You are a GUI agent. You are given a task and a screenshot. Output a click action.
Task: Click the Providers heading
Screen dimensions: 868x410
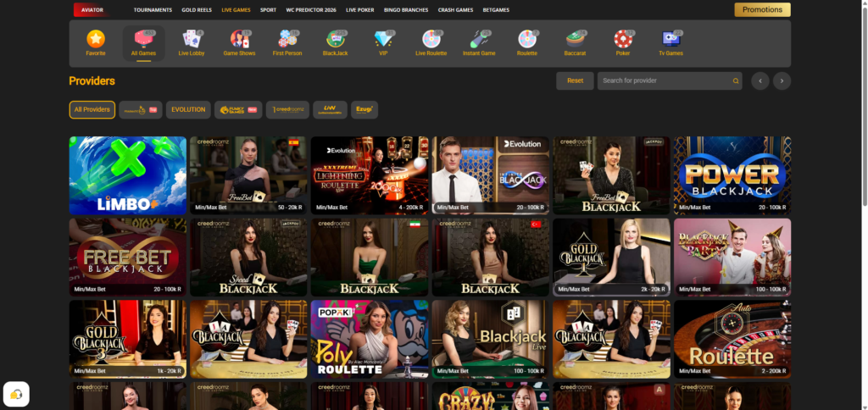92,80
